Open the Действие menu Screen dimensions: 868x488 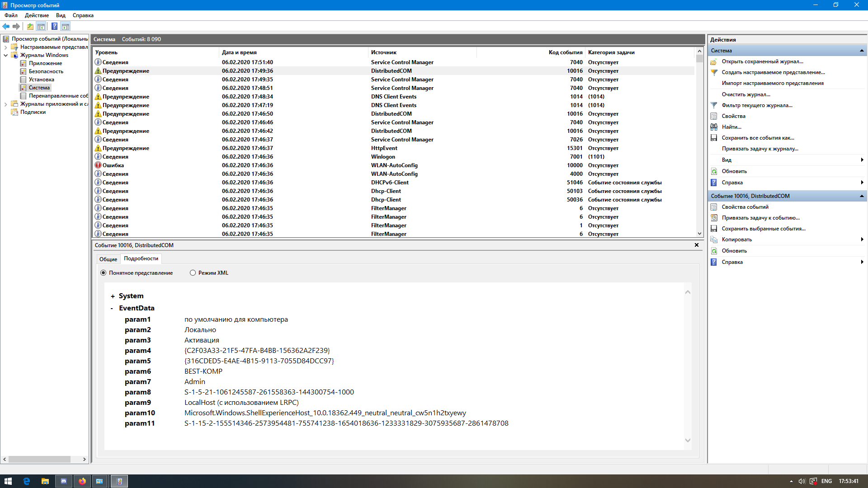click(37, 15)
